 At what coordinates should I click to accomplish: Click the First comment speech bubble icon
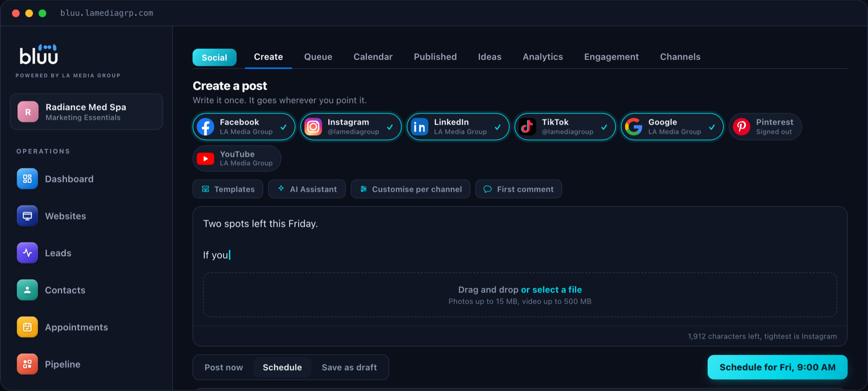pos(488,189)
